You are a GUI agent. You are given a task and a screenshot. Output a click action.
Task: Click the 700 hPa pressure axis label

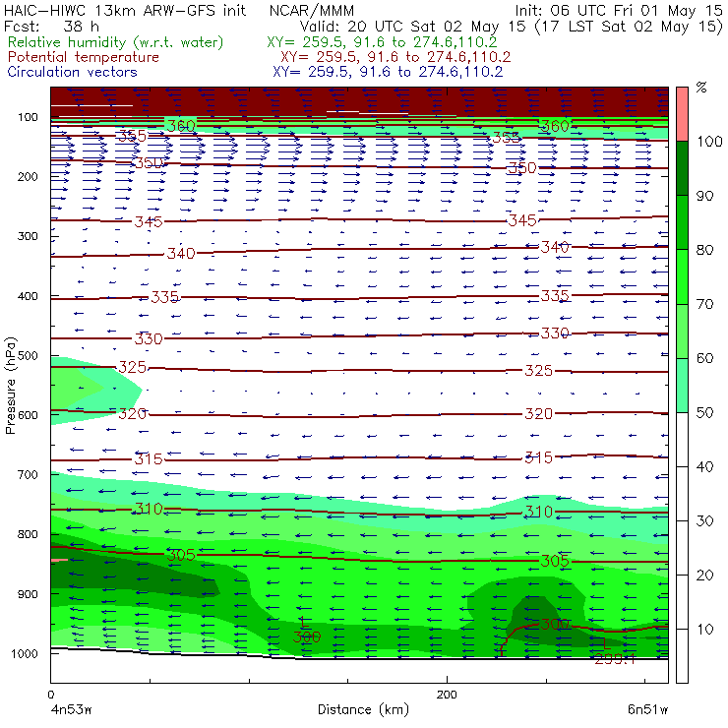[x=28, y=474]
